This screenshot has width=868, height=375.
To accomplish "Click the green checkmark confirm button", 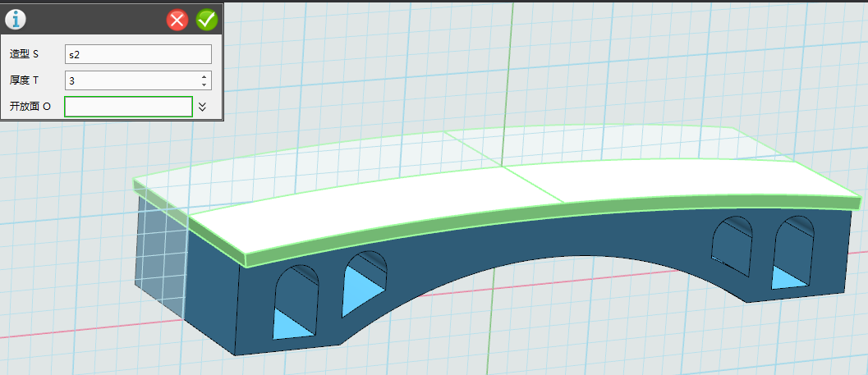I will (x=206, y=20).
